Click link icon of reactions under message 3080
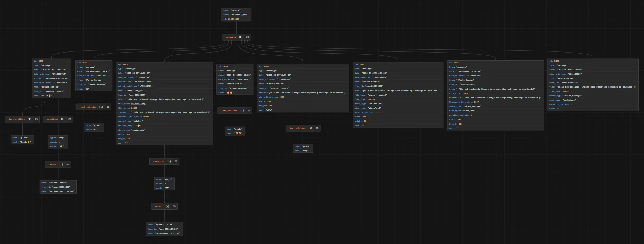Viewport: 644px width, 244px height. click(70, 119)
